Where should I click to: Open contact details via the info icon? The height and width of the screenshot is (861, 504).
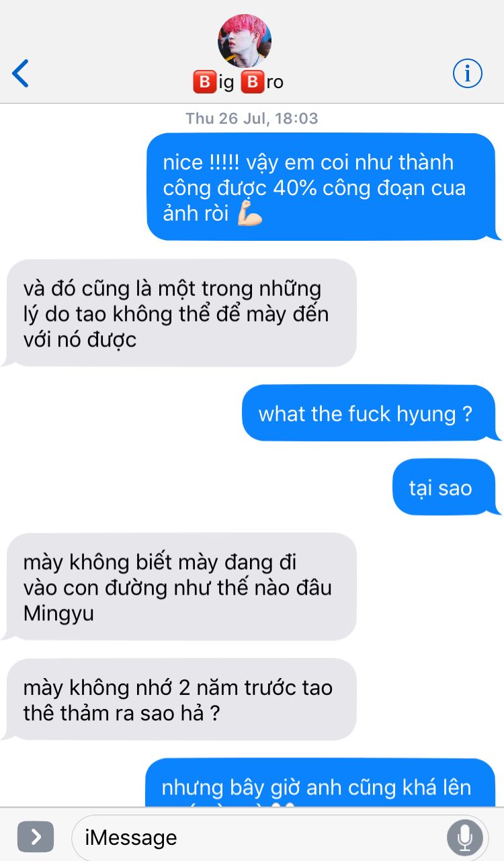[x=468, y=73]
